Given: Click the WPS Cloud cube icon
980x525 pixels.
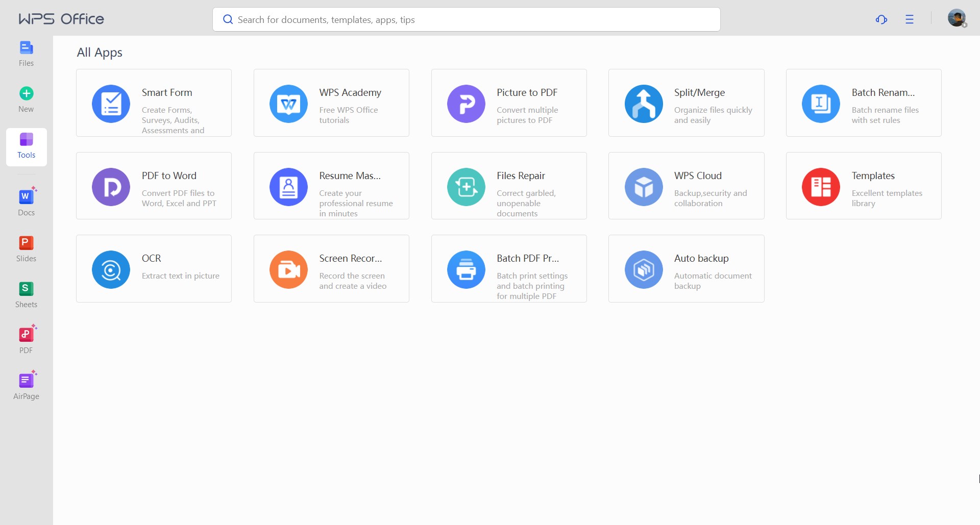Looking at the screenshot, I should click(x=644, y=187).
